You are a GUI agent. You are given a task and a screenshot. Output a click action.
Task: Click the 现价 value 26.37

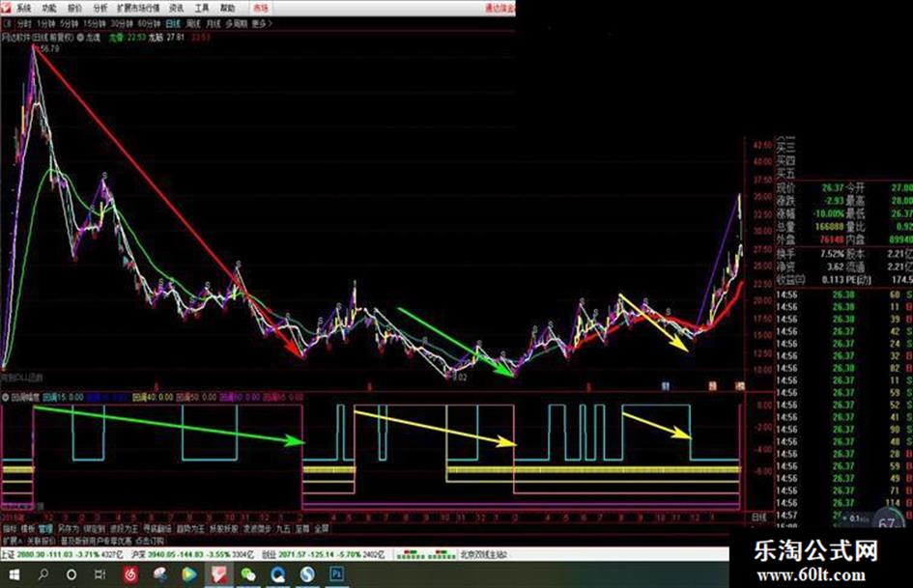click(x=833, y=188)
